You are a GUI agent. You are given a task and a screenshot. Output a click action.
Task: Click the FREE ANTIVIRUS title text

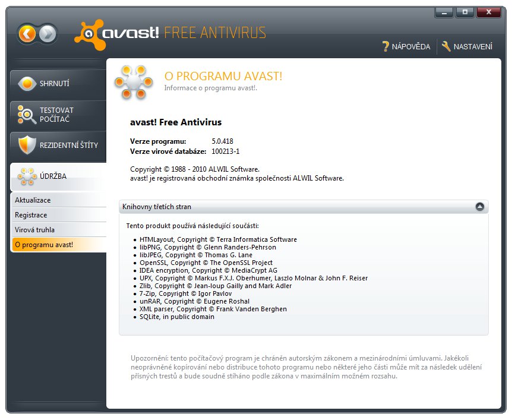pos(215,33)
